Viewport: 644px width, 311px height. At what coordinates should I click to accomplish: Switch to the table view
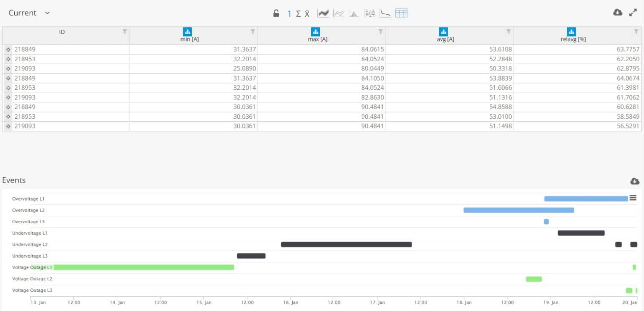pyautogui.click(x=401, y=13)
